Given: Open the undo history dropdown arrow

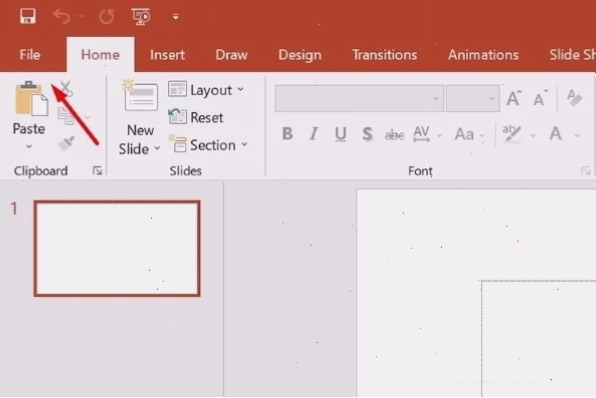Looking at the screenshot, I should tap(82, 16).
